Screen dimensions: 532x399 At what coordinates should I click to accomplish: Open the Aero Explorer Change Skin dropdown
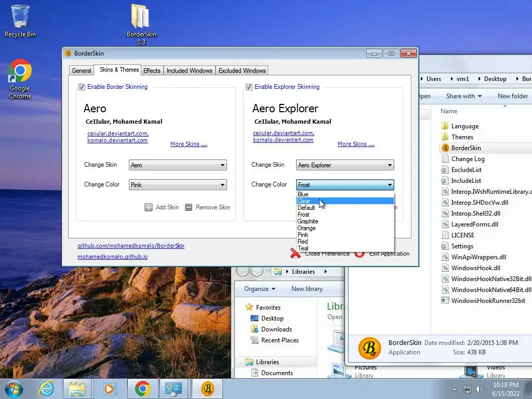[x=345, y=165]
